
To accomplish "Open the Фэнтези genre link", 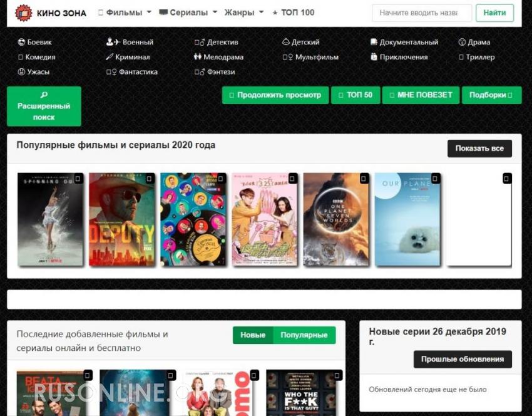I will click(x=215, y=71).
